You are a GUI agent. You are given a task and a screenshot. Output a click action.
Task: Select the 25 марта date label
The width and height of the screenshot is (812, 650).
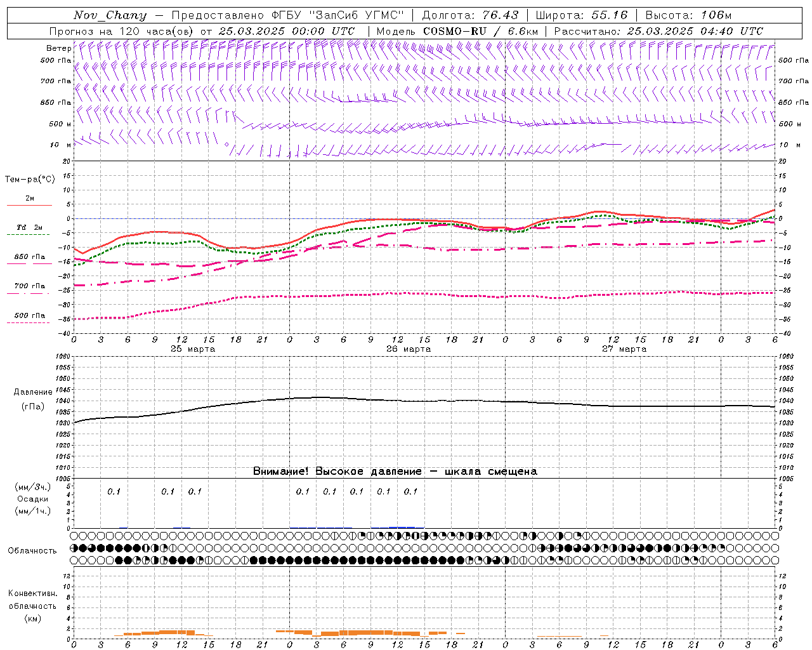[x=193, y=348]
